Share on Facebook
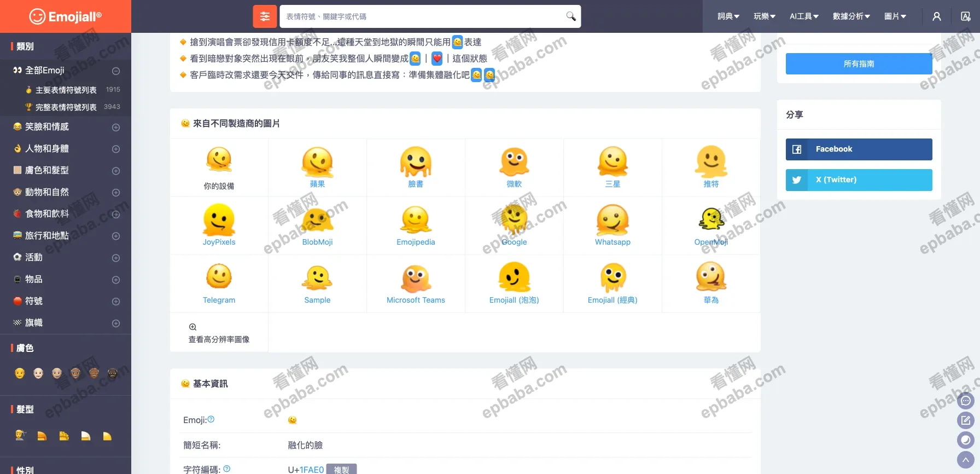 859,149
